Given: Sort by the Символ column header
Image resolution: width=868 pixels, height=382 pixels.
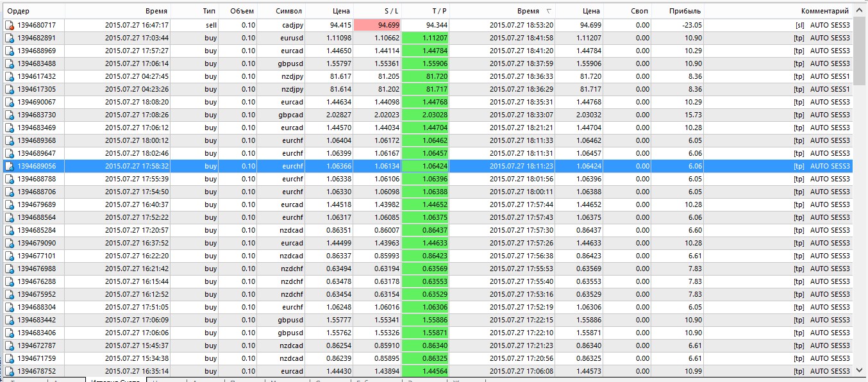Looking at the screenshot, I should point(281,12).
